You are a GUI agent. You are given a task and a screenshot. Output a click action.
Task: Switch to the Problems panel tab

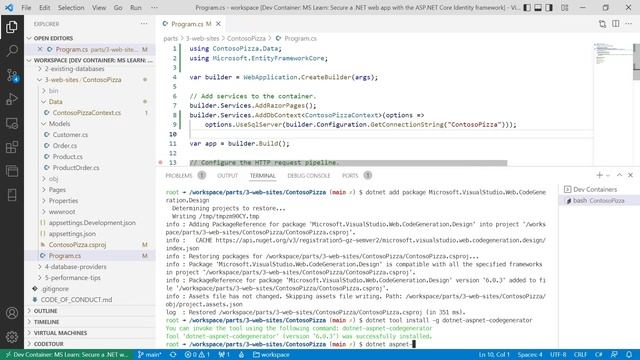click(179, 176)
